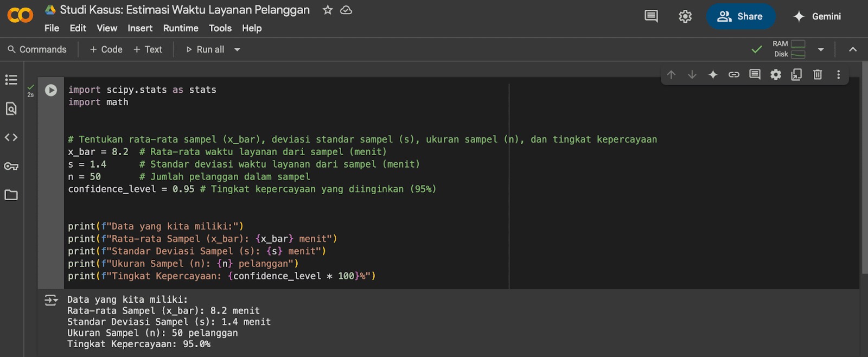Open the Variables code snippets icon
Screen dimensions: 868x357
[11, 137]
